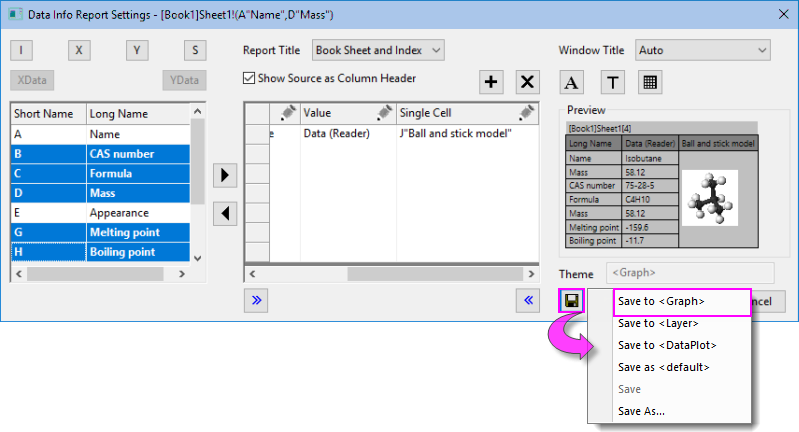This screenshot has width=799, height=432.
Task: Close the Data Info Report Settings dialog
Action: click(784, 14)
